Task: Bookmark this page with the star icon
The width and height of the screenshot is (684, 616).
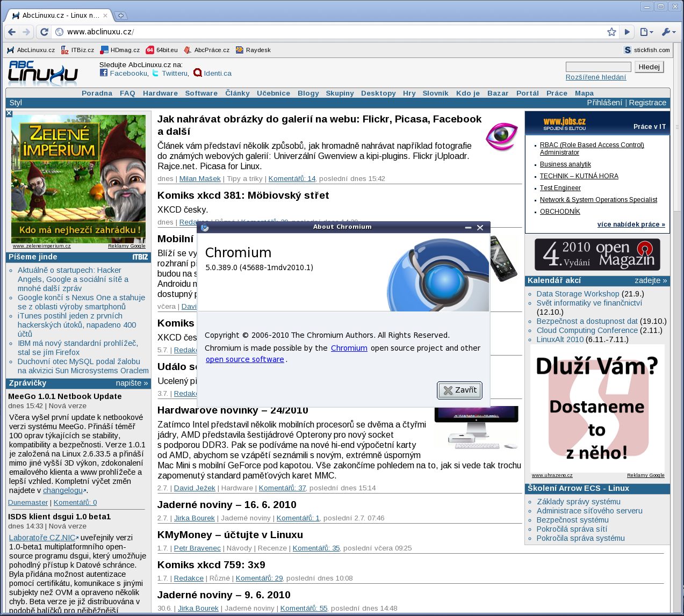Action: (x=611, y=32)
